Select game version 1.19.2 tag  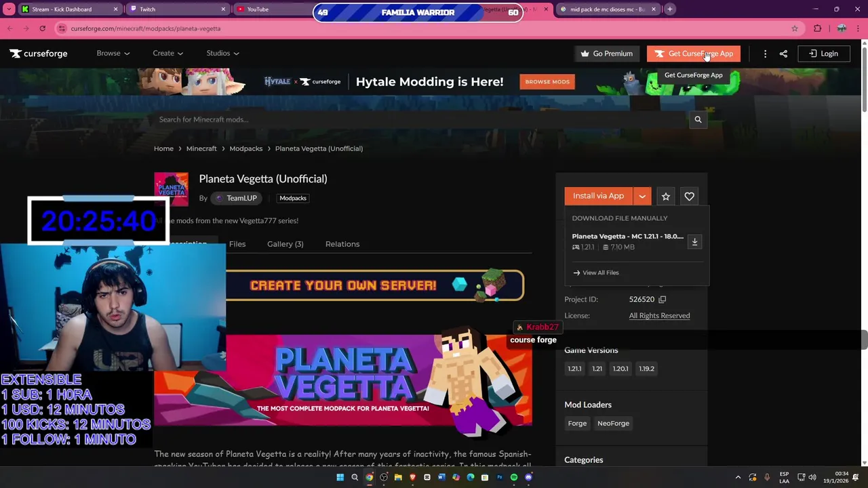point(646,369)
